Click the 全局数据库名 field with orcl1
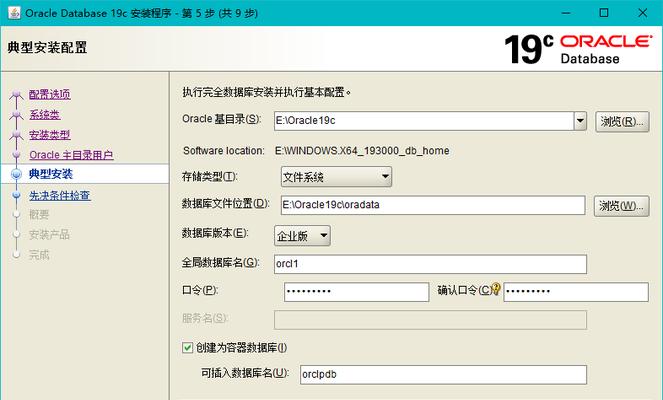Screen dimensions: 663x400 click(x=430, y=264)
